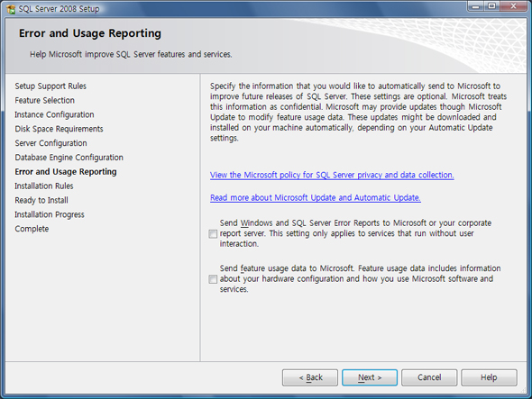Viewport: 532px width, 399px height.
Task: Close the SQL Server 2008 Setup window
Action: click(x=513, y=6)
